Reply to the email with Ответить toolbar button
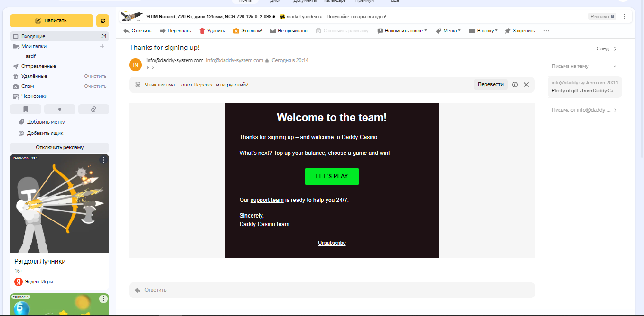The height and width of the screenshot is (316, 644). point(137,31)
